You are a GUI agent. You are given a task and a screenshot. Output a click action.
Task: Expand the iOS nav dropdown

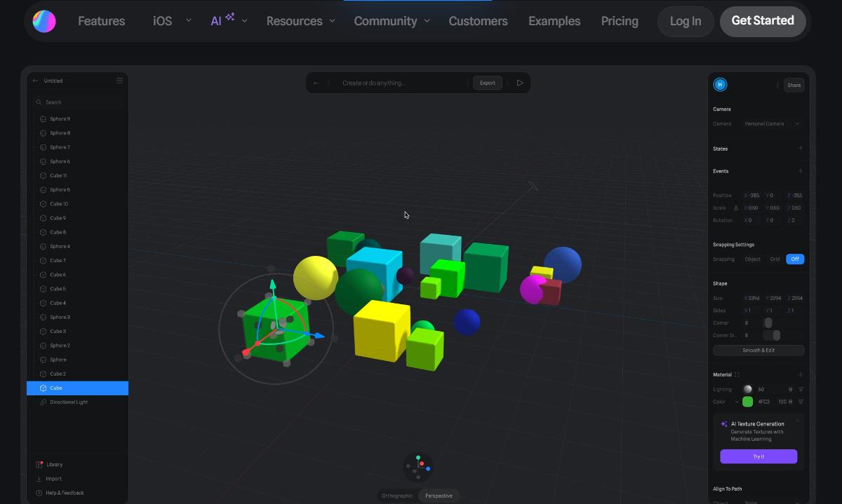[188, 21]
